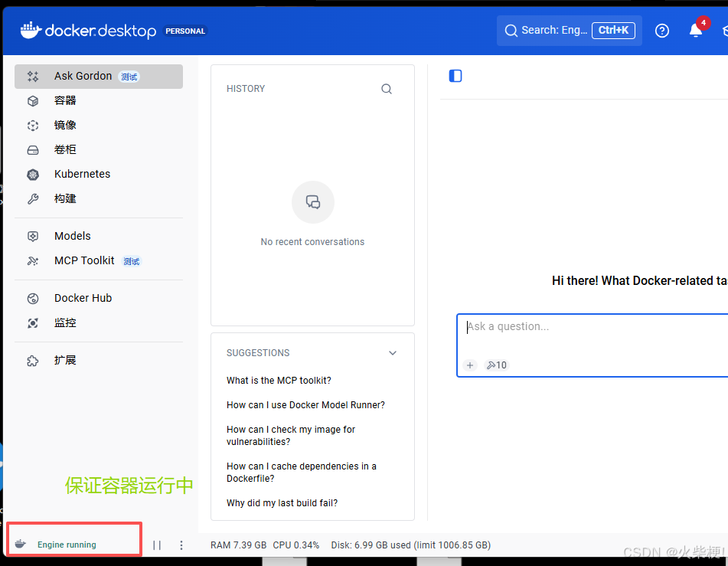728x566 pixels.
Task: Click the search bar in header
Action: tap(570, 31)
